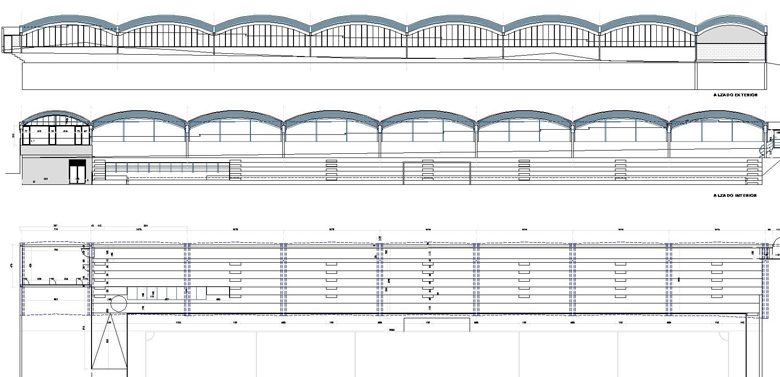
Task: Click the ALZADO EXTERIOR drawing label
Action: pyautogui.click(x=735, y=94)
